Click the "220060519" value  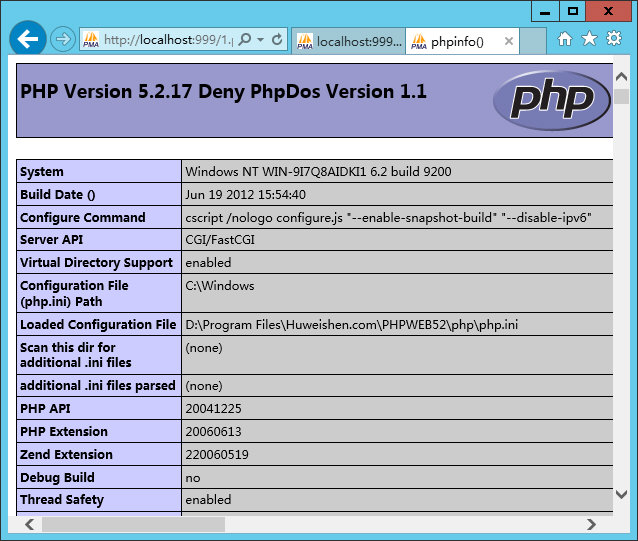coord(217,454)
